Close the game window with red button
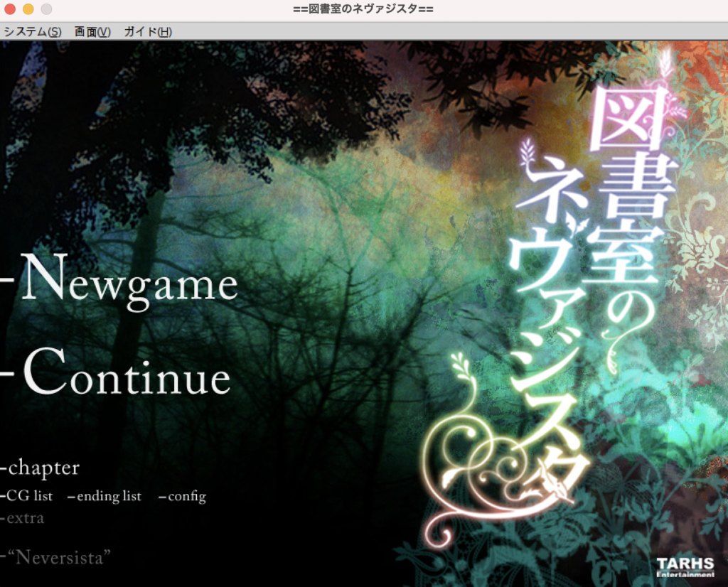728x587 pixels. coord(10,9)
